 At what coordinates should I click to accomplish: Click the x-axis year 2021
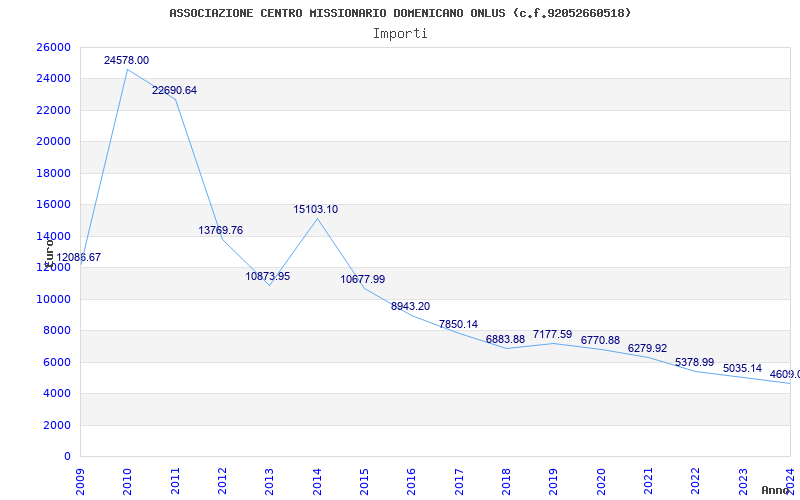click(x=648, y=482)
